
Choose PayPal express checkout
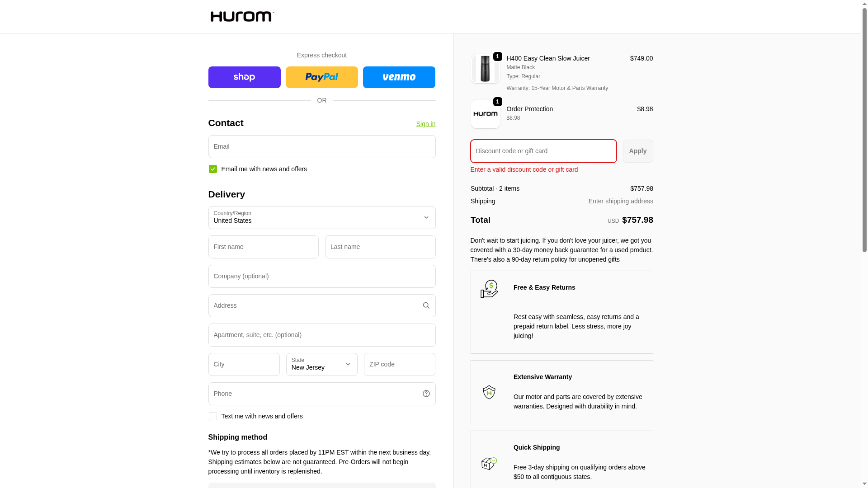click(321, 77)
